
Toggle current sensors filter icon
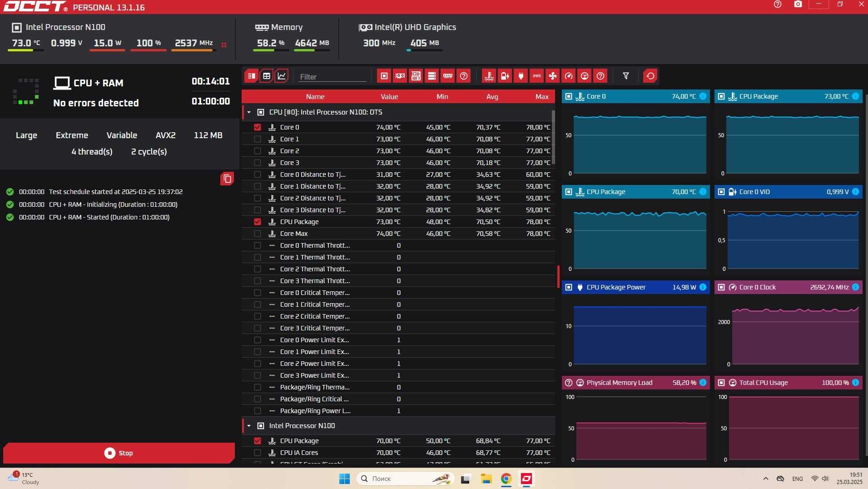(x=537, y=76)
